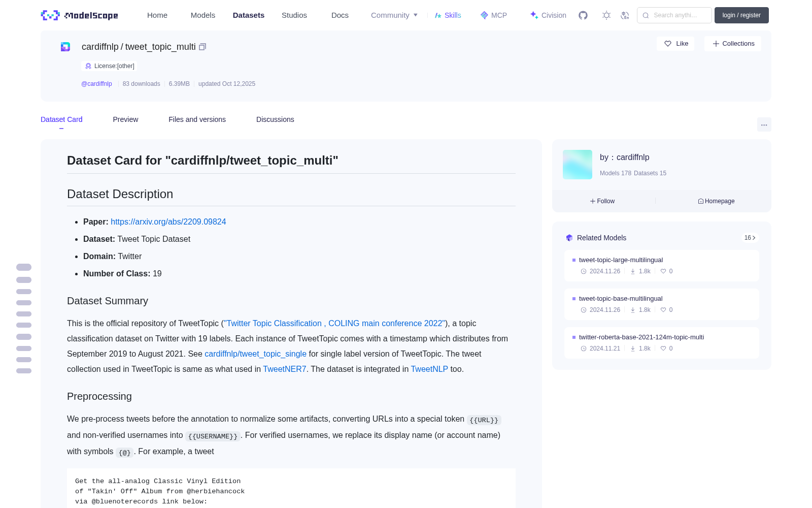Screen dimensions: 812x508
Task: Click the search magnifier icon
Action: 646,15
